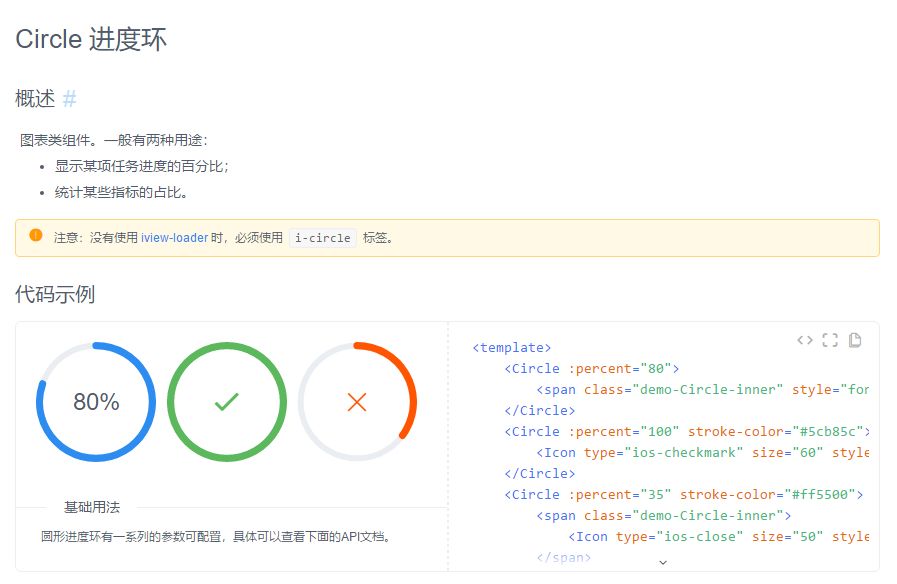Click the :percent="80" code line
This screenshot has height=584, width=897.
(x=592, y=368)
